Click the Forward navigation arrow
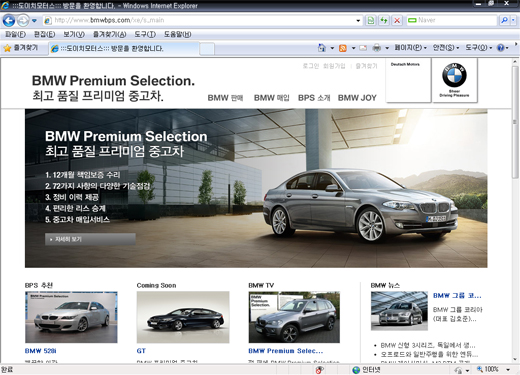The image size is (520, 375). click(23, 20)
